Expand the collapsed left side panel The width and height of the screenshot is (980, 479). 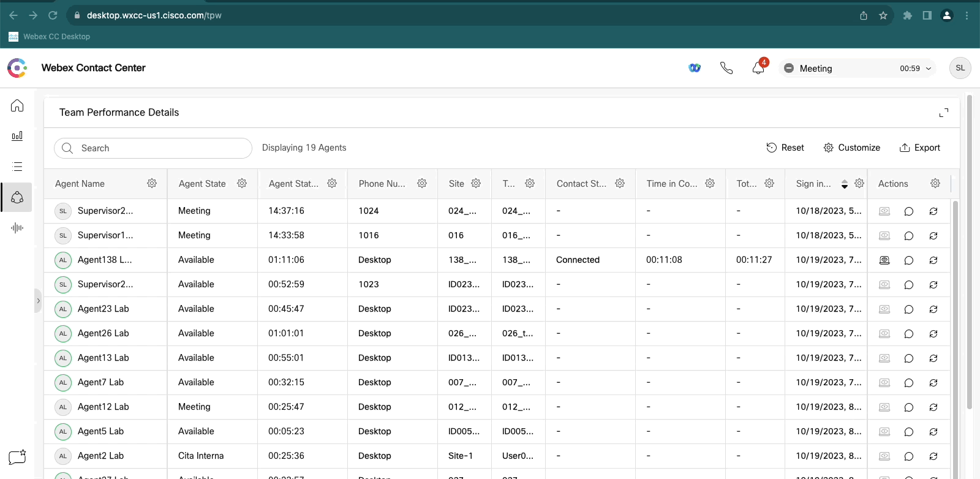[x=38, y=301]
